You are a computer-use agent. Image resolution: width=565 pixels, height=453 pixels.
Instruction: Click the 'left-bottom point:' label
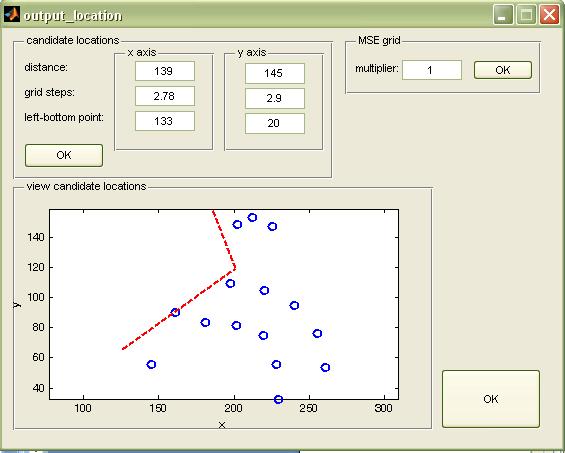(x=64, y=117)
